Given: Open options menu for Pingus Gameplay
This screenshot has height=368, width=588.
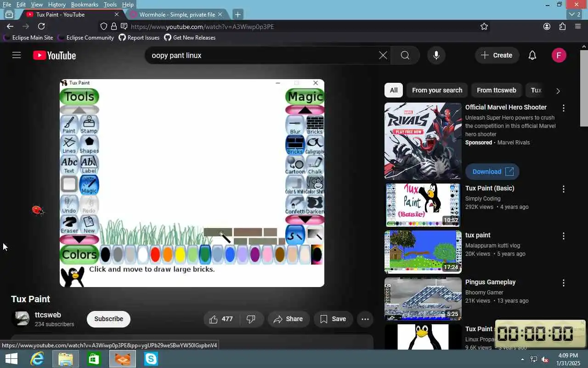Looking at the screenshot, I should click(564, 283).
